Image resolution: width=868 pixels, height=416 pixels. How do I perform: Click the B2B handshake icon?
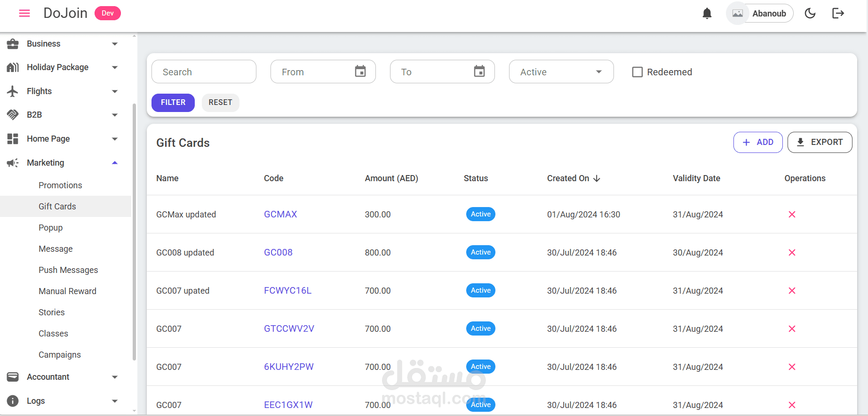[x=13, y=115]
